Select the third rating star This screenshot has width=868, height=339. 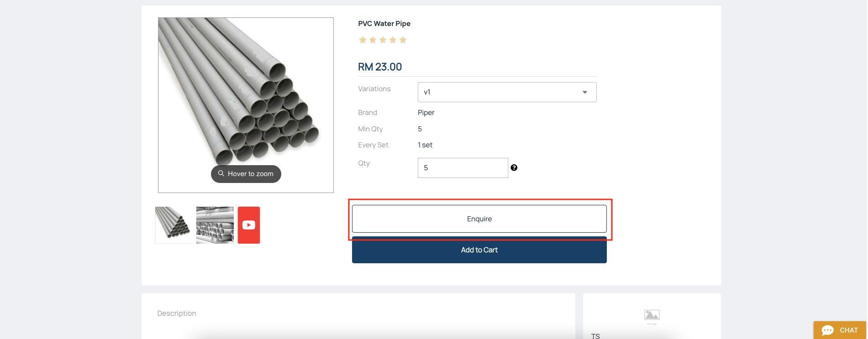[x=383, y=40]
